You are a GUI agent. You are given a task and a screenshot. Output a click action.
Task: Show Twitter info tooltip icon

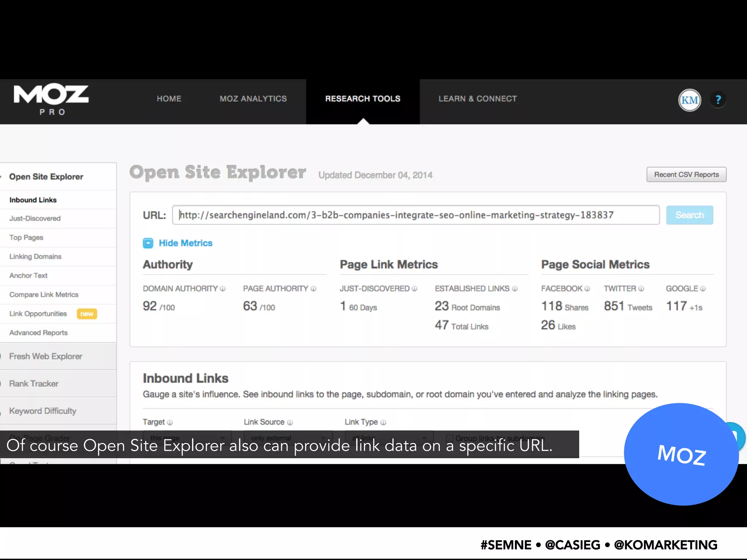pyautogui.click(x=641, y=289)
